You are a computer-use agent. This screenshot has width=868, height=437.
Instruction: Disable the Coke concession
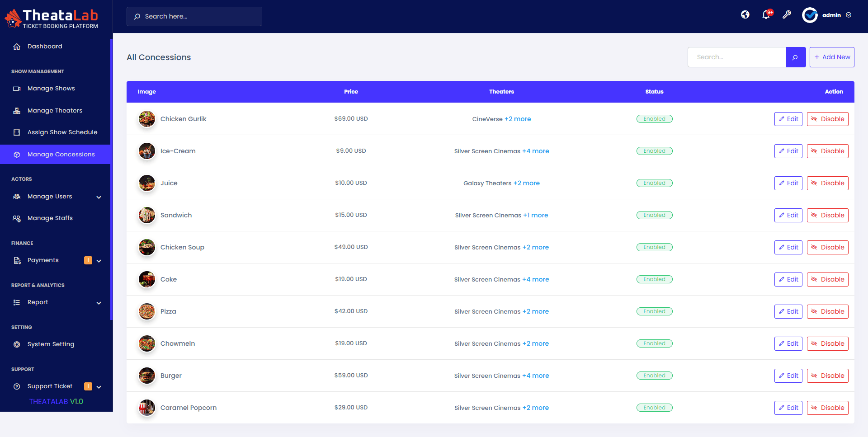828,279
